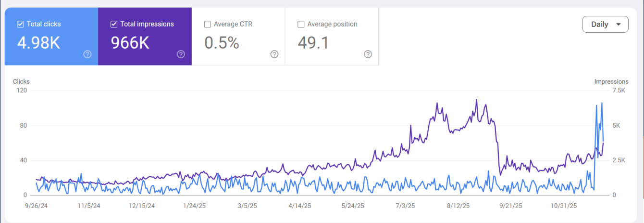Click the 4.98K total clicks value
644x223 pixels.
[38, 43]
